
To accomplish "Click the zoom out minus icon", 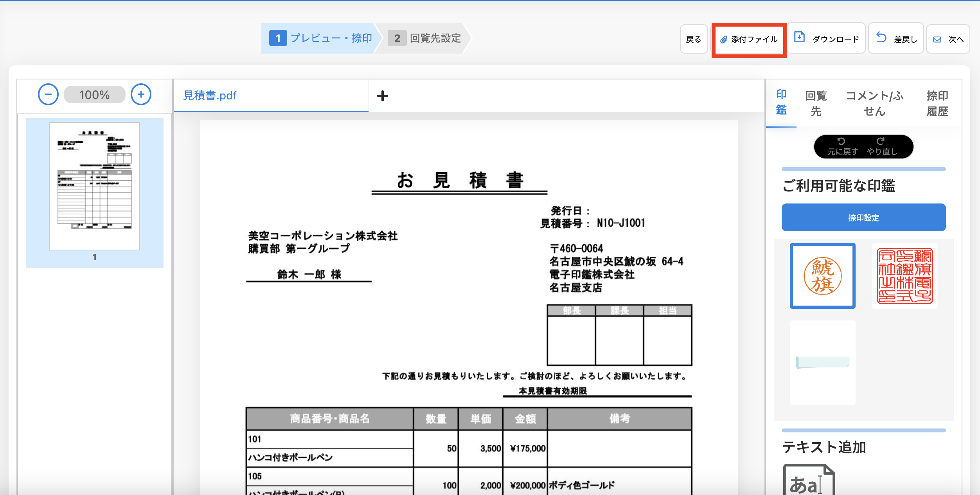I will pyautogui.click(x=48, y=95).
